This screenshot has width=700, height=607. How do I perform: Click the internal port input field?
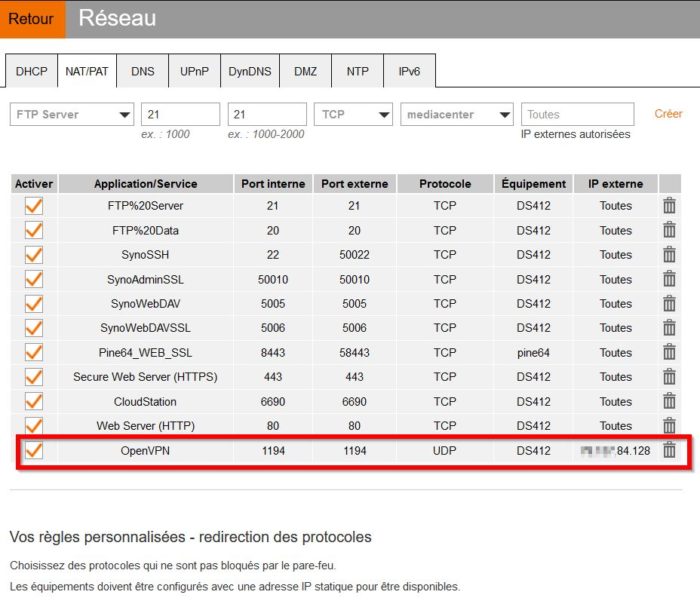[180, 115]
